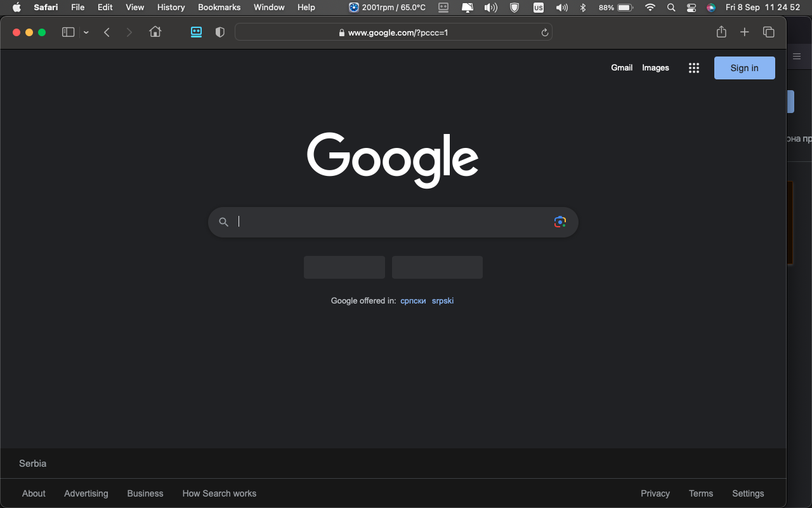Show Safari sidebar
The image size is (812, 508).
coord(69,32)
